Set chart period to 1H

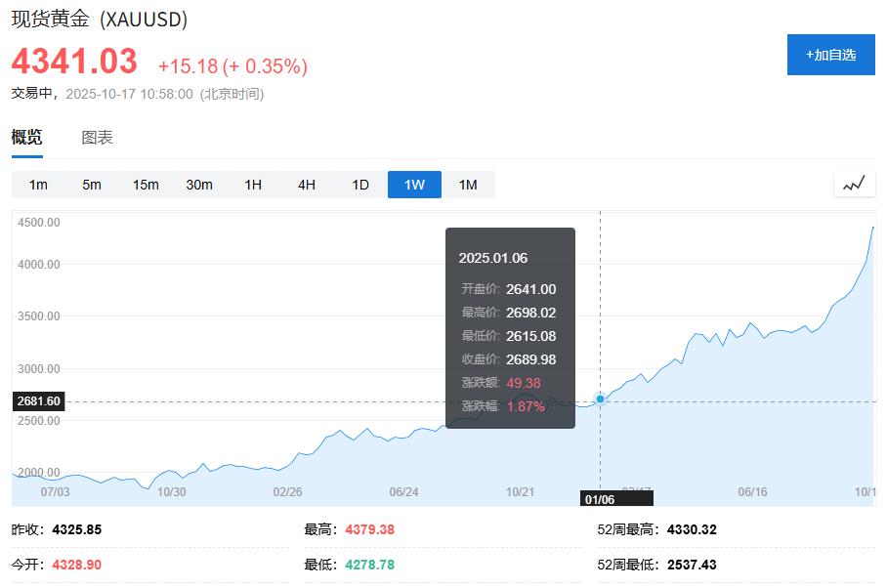pos(253,185)
